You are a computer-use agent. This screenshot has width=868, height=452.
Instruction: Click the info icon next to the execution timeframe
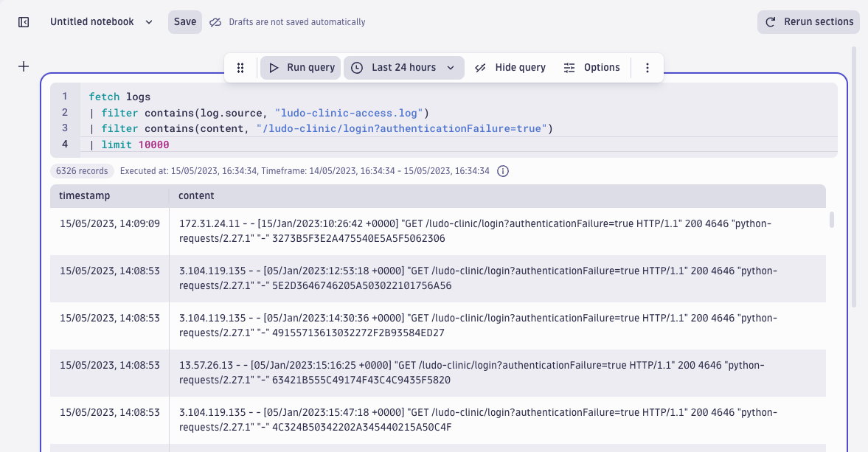click(x=502, y=170)
